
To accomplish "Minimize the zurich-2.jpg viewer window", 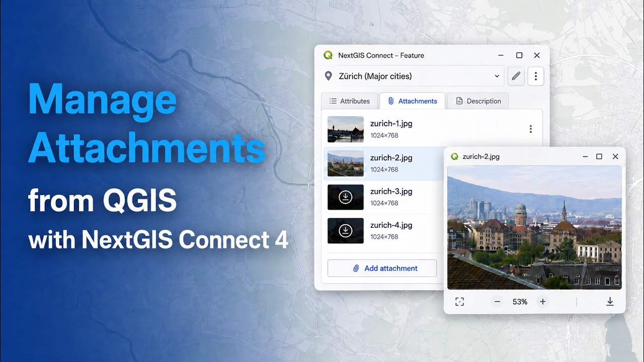I will [x=585, y=156].
